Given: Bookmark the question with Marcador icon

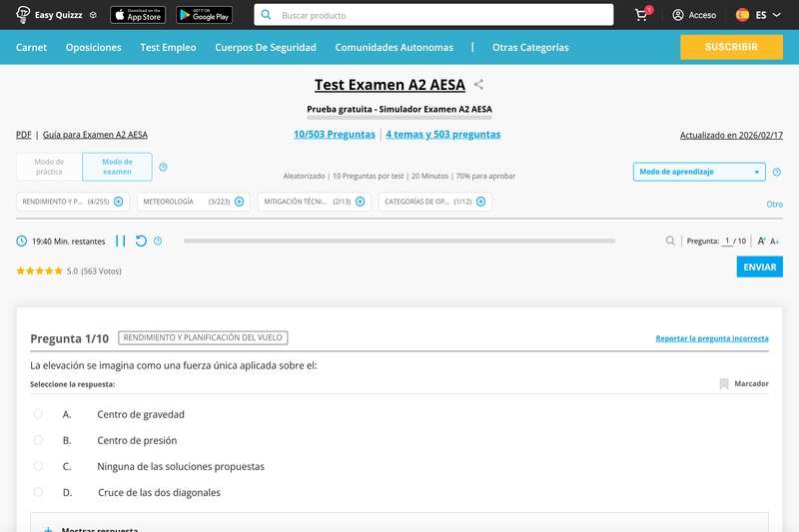Looking at the screenshot, I should (723, 384).
